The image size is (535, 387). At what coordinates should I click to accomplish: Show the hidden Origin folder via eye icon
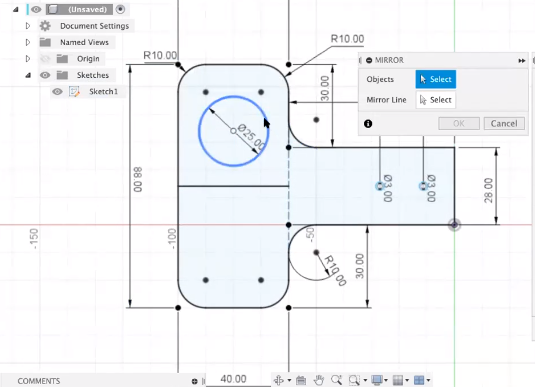click(45, 59)
